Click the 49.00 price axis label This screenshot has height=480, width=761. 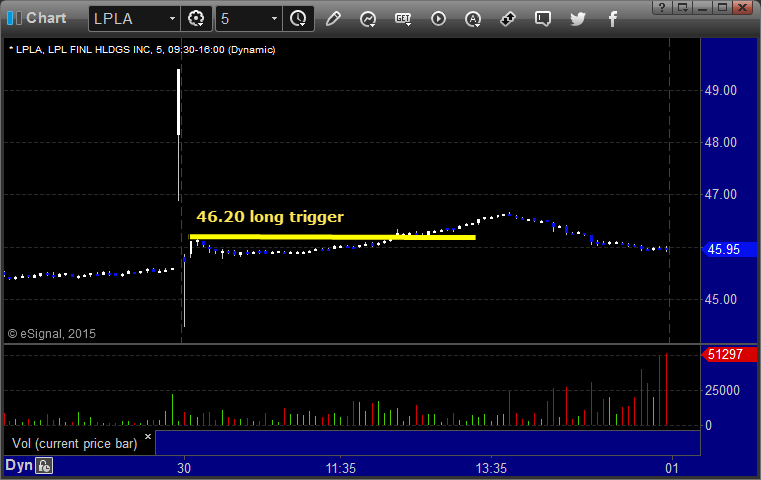tap(721, 90)
